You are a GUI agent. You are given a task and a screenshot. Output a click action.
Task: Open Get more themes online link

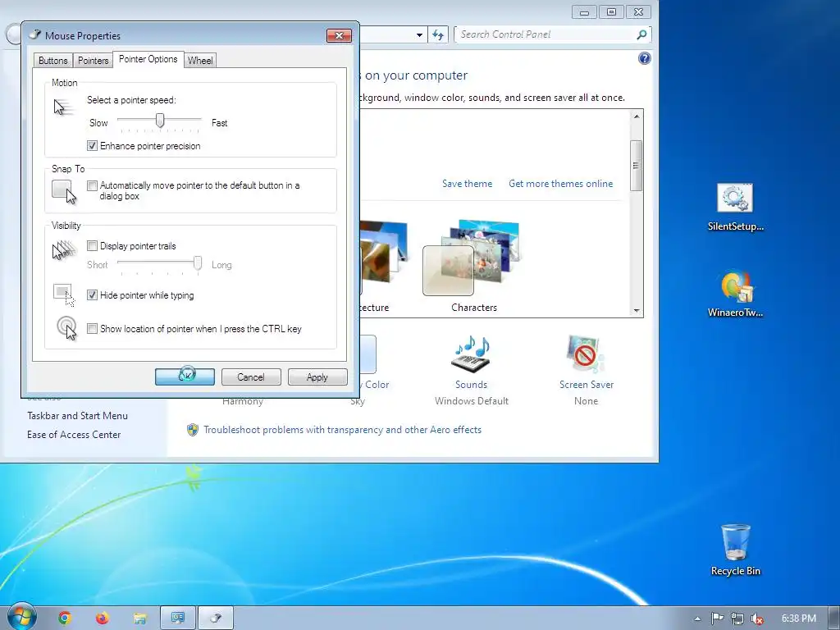click(x=561, y=183)
